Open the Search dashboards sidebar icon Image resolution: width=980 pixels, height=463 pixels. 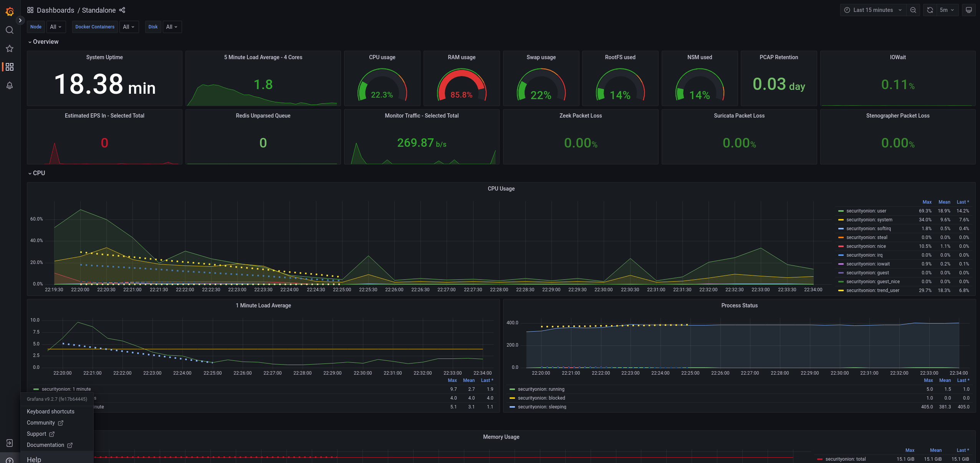tap(9, 30)
